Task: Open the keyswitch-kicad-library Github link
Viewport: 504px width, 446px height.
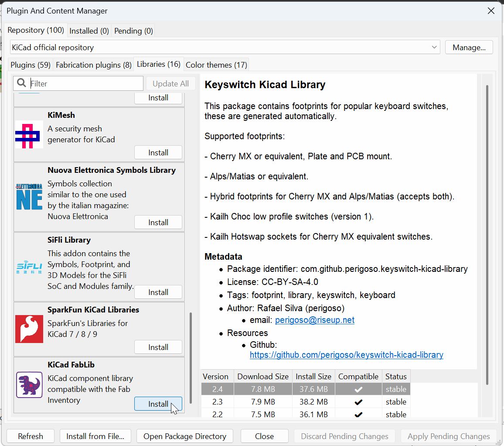Action: (347, 355)
